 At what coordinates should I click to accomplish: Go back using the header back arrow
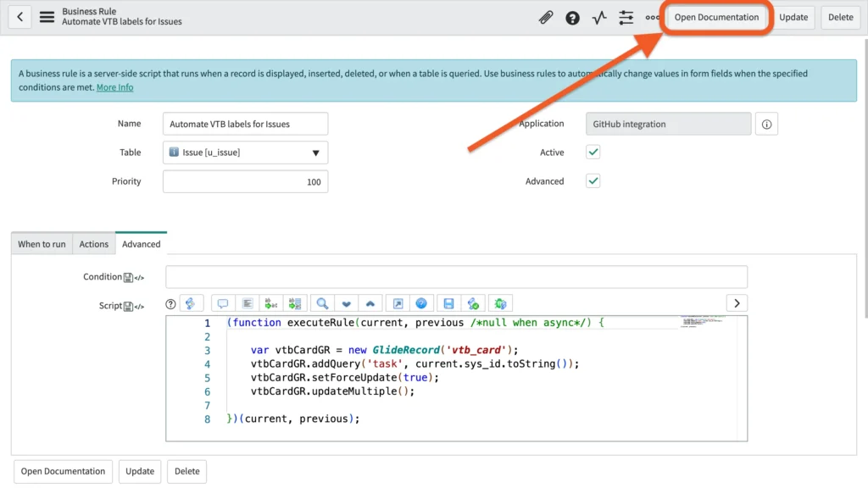click(20, 17)
